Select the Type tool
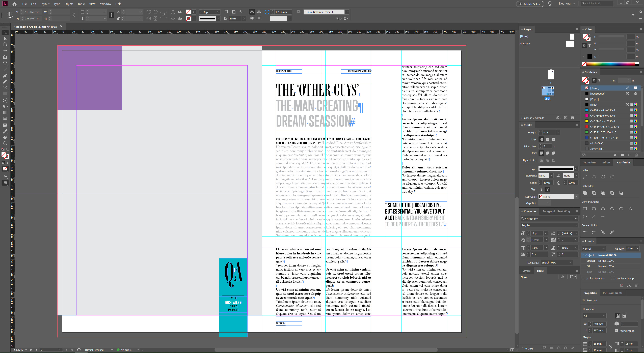Image resolution: width=644 pixels, height=353 pixels. click(x=5, y=64)
